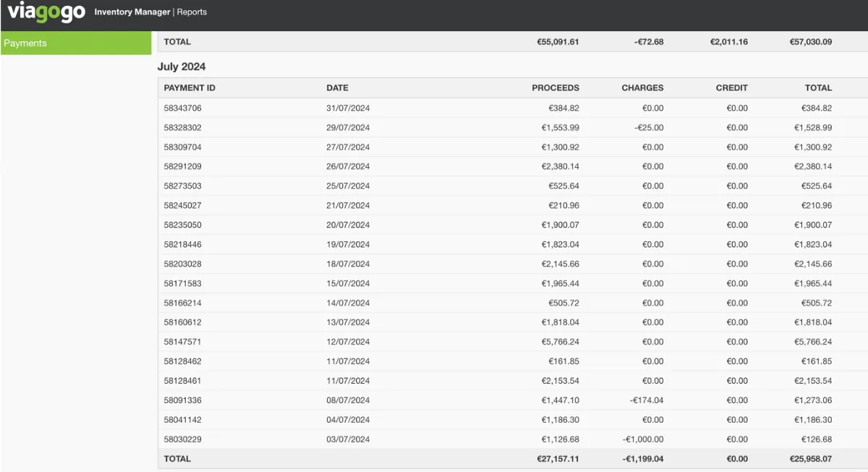This screenshot has height=472, width=868.
Task: Click the PROCEEDS column header
Action: point(555,88)
